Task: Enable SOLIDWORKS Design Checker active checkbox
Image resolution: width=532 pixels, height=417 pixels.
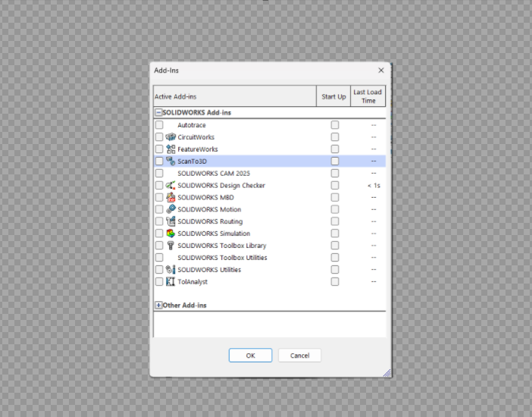Action: point(159,186)
